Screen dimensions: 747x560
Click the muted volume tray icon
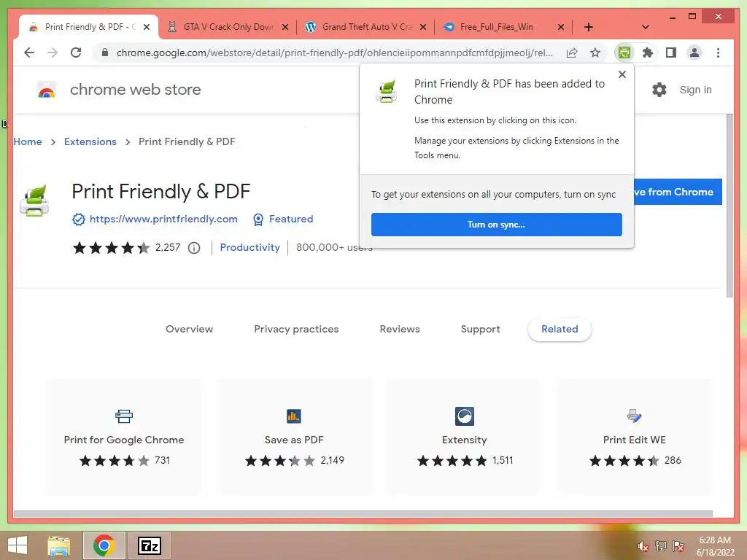pos(643,546)
